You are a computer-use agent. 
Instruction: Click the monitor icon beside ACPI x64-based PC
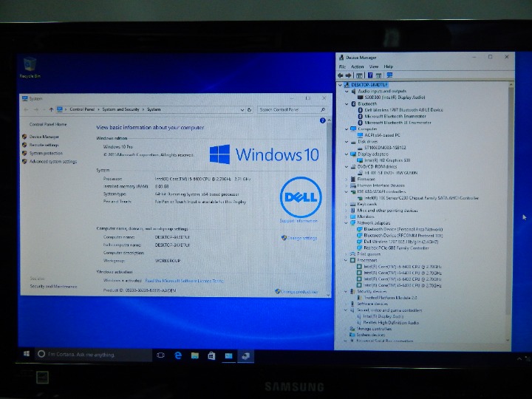pos(361,135)
